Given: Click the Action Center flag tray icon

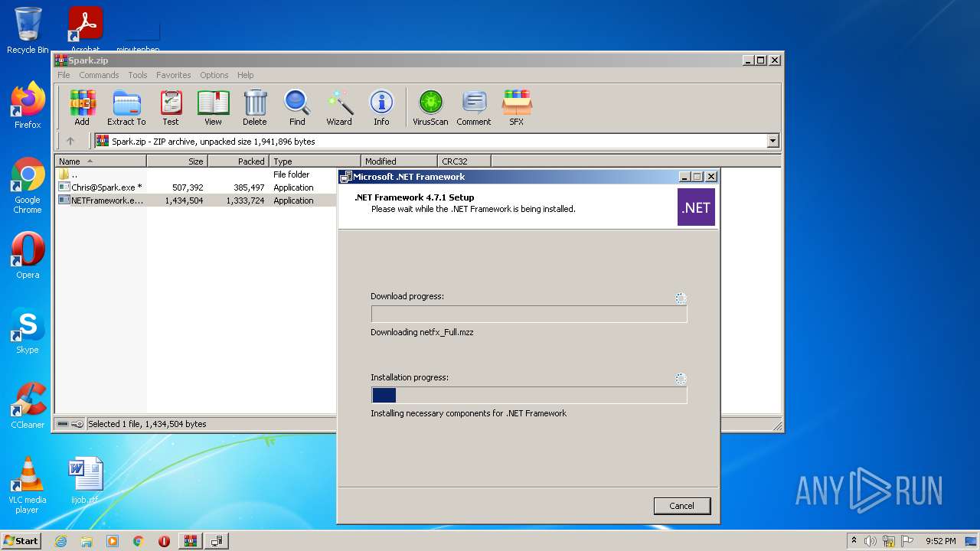Looking at the screenshot, I should point(908,541).
